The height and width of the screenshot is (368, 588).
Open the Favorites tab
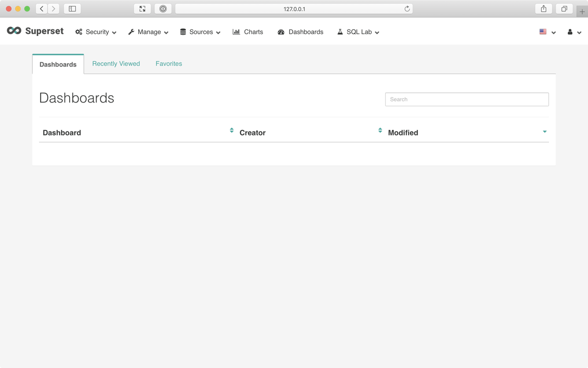[x=169, y=63]
